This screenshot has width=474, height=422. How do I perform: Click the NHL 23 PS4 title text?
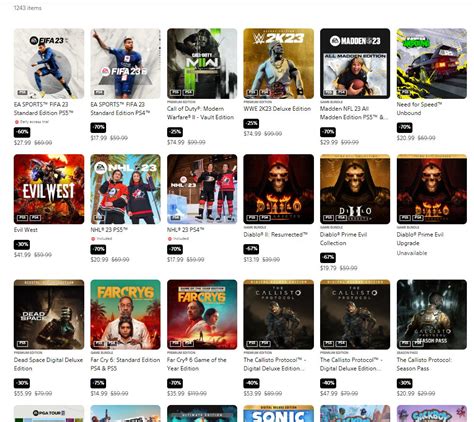click(185, 230)
